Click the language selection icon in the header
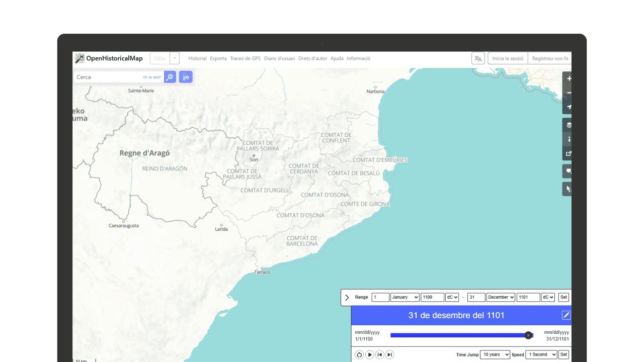Image resolution: width=644 pixels, height=362 pixels. click(477, 58)
